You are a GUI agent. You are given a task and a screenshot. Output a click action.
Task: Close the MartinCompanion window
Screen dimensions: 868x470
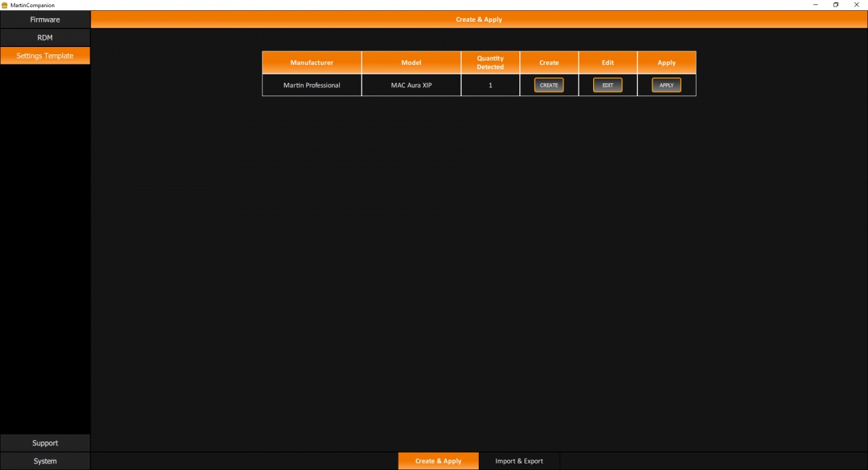point(856,4)
